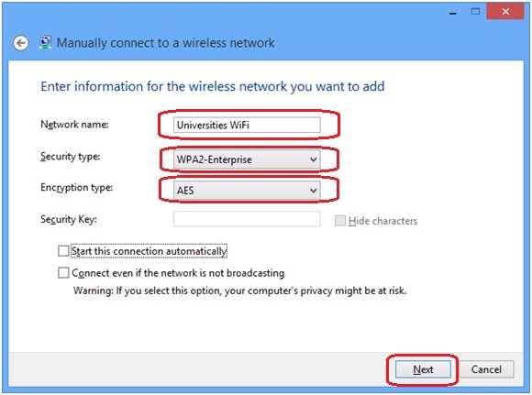Click the Network name label
This screenshot has width=532, height=395.
click(74, 125)
